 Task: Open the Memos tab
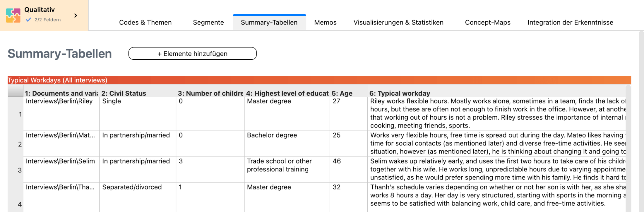[x=325, y=23]
